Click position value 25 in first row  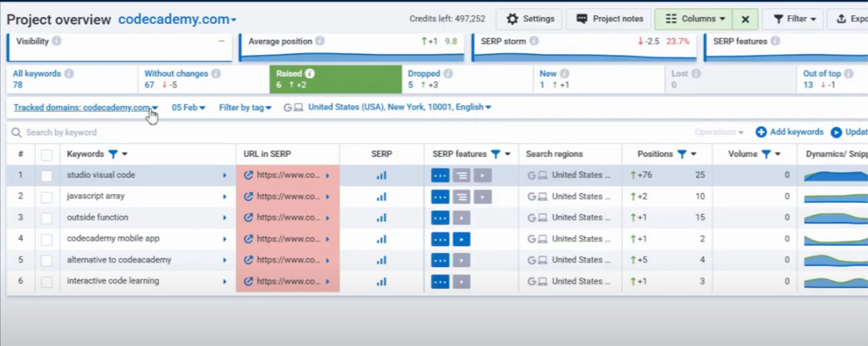[x=700, y=175]
